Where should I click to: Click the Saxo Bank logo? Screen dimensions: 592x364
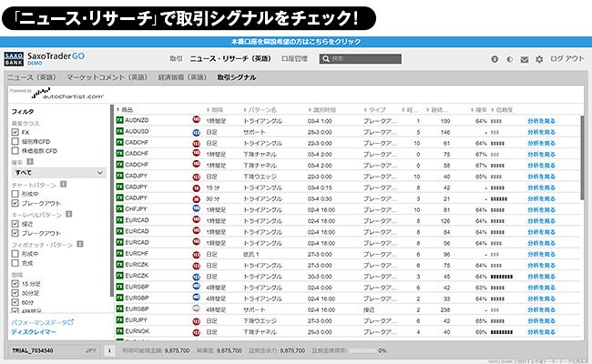[14, 59]
